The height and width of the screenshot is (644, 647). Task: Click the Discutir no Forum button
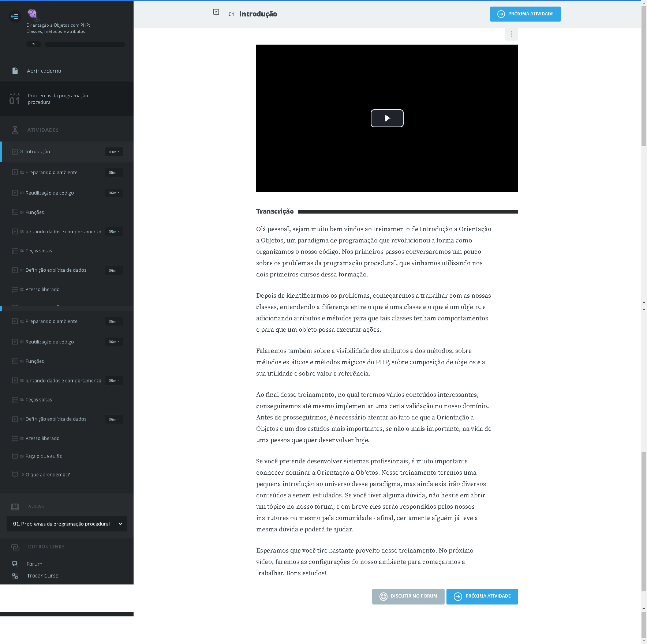408,596
